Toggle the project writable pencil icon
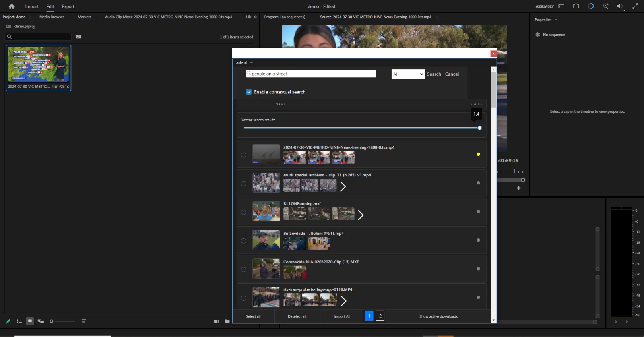The image size is (644, 337). [x=8, y=321]
